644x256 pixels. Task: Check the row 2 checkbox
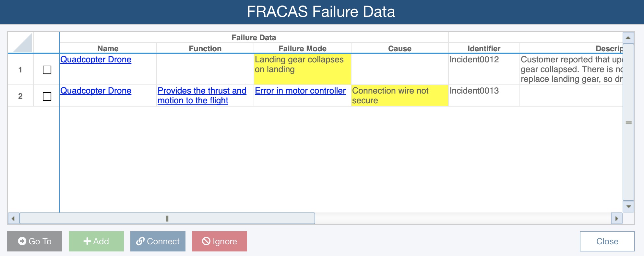tap(47, 96)
